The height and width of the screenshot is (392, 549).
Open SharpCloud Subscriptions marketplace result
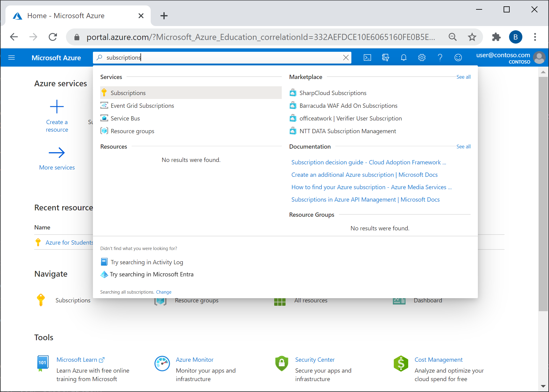333,93
